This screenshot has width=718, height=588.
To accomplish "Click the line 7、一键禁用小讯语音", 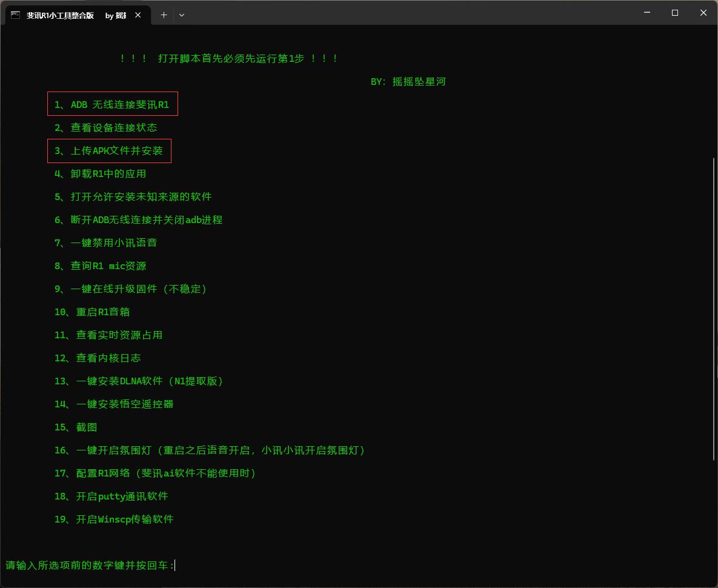I will point(106,242).
